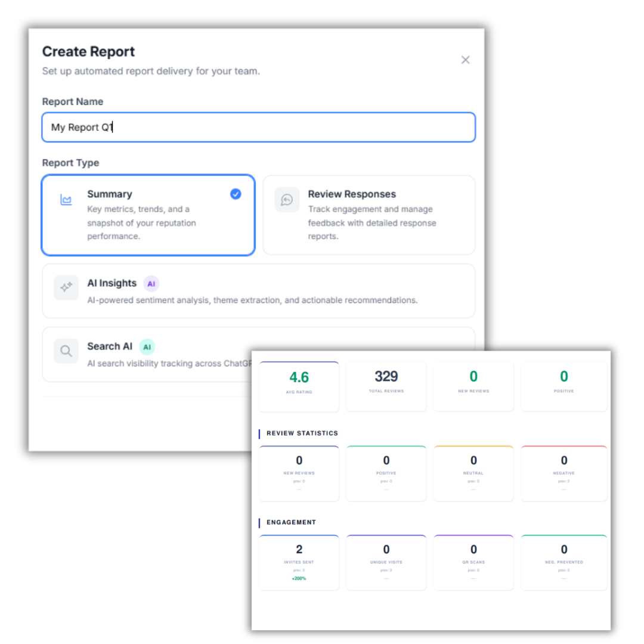Viewport: 644px width, 644px height.
Task: Select the Summary chart icon
Action: pyautogui.click(x=66, y=200)
